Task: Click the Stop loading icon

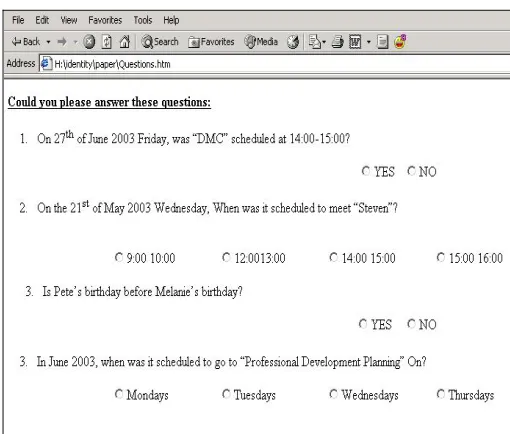Action: [x=89, y=42]
